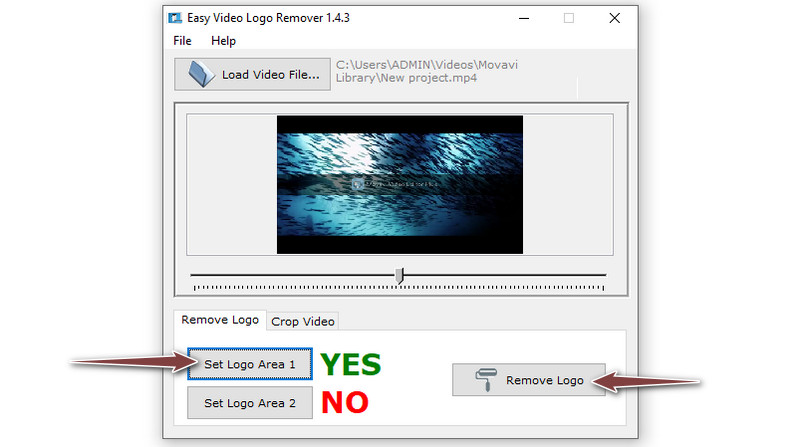Click the Set Logo Area 1 button
This screenshot has height=447, width=800.
[x=250, y=364]
